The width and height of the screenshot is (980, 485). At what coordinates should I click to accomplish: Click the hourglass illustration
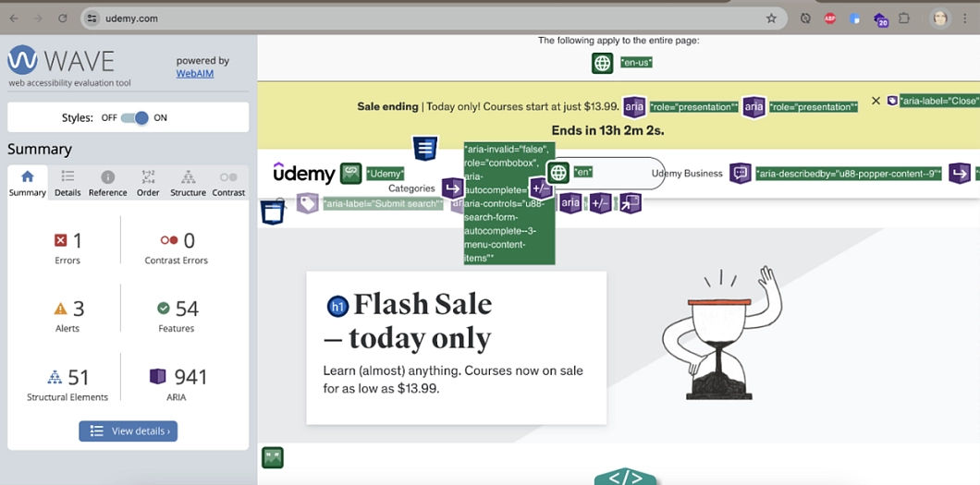(x=721, y=333)
